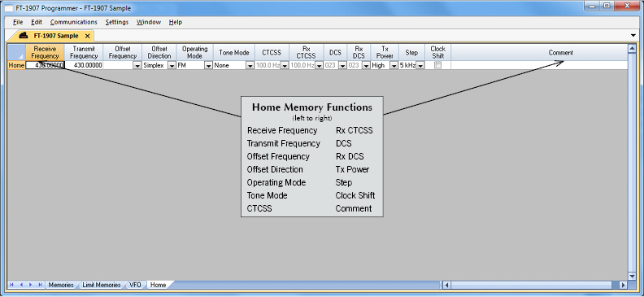Switch to the VFO sheet tab
This screenshot has width=644, height=297.
135,285
